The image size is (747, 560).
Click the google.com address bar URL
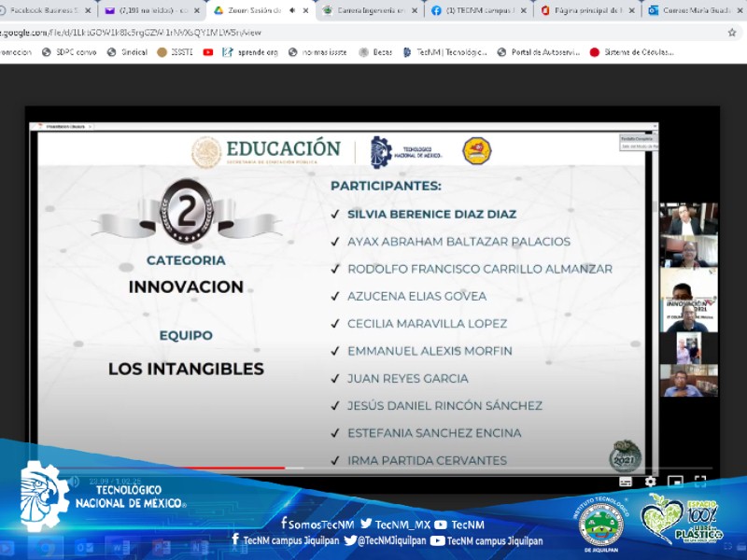(131, 33)
